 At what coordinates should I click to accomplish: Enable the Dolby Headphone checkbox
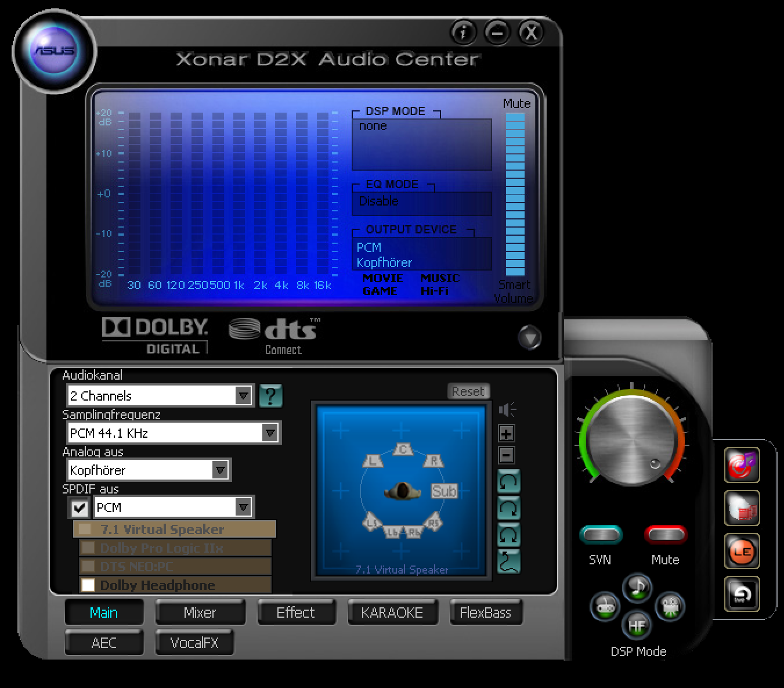(x=88, y=585)
